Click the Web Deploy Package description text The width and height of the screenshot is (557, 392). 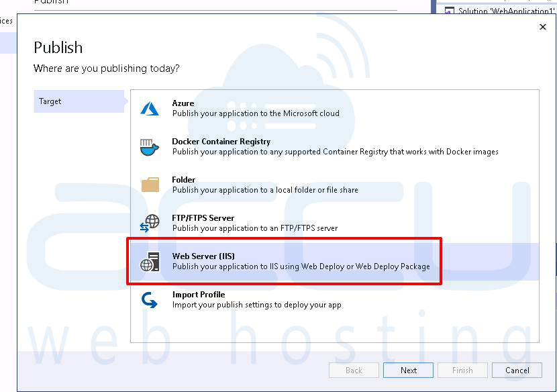(x=301, y=266)
